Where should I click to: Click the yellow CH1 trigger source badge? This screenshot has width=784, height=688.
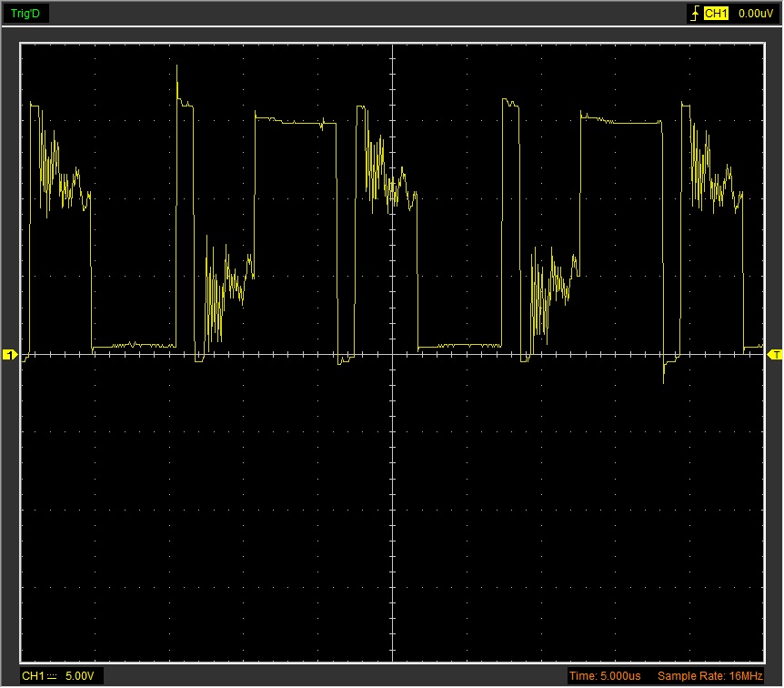point(717,14)
